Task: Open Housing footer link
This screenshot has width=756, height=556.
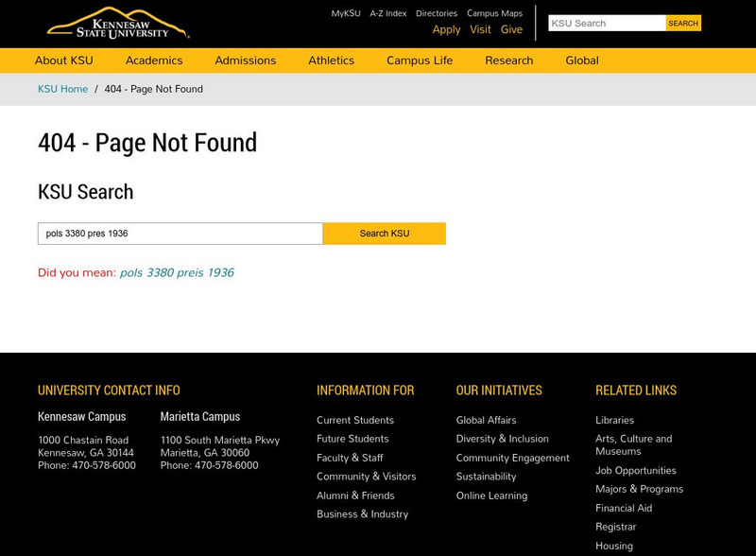Action: (x=614, y=546)
